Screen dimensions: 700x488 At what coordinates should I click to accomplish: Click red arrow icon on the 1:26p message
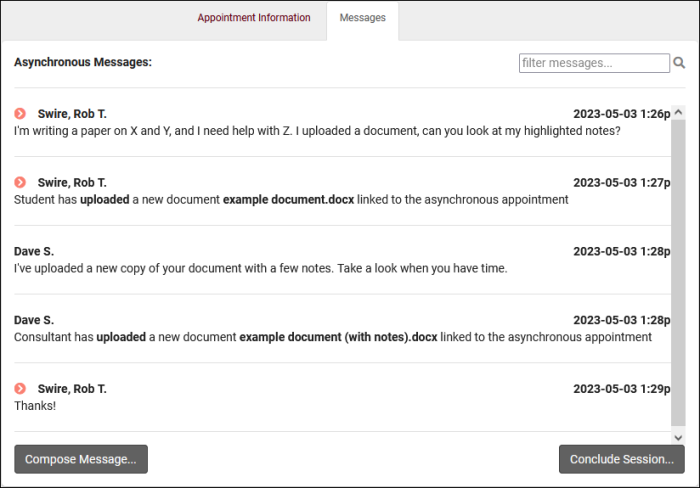tap(20, 114)
